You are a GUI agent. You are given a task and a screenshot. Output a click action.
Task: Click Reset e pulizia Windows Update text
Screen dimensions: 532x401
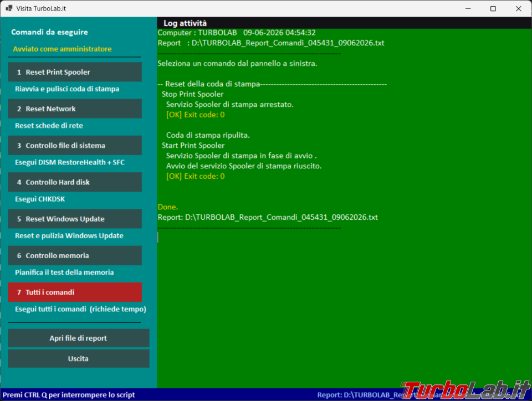[x=69, y=235]
